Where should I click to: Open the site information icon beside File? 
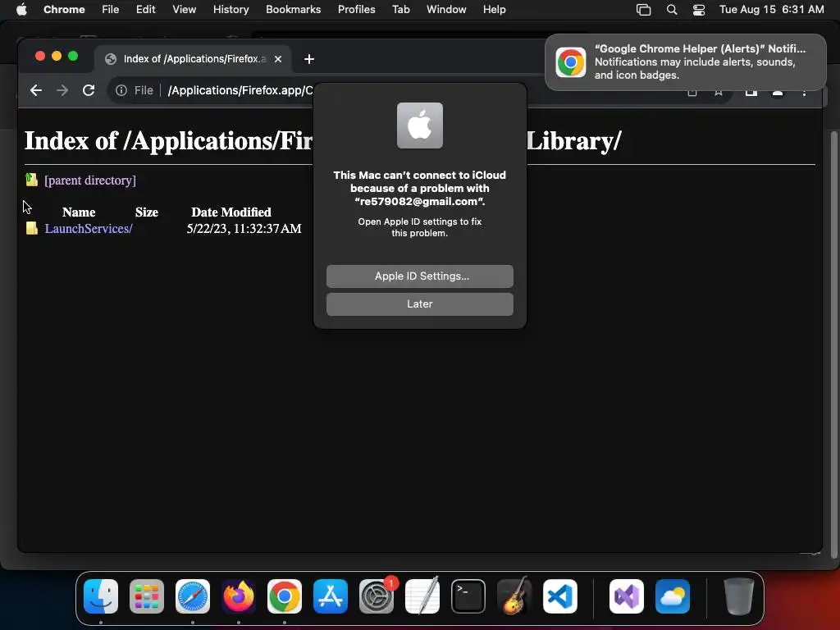tap(121, 90)
